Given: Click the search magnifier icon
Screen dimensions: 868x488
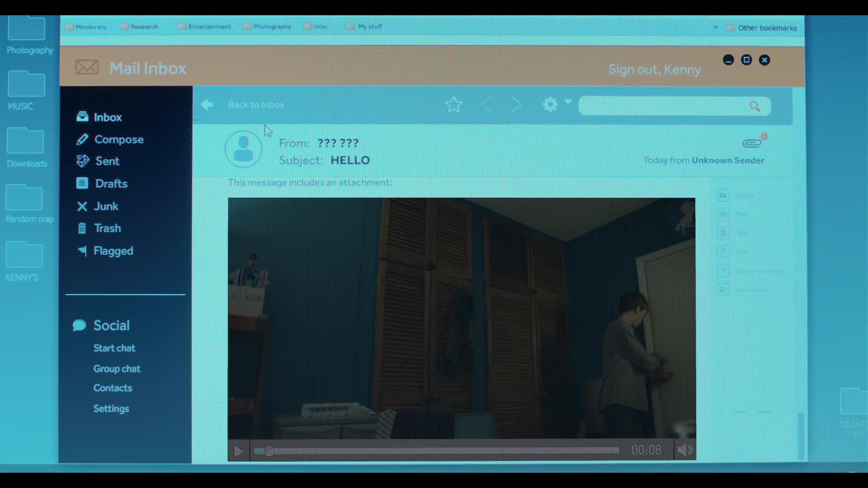Looking at the screenshot, I should coord(755,106).
